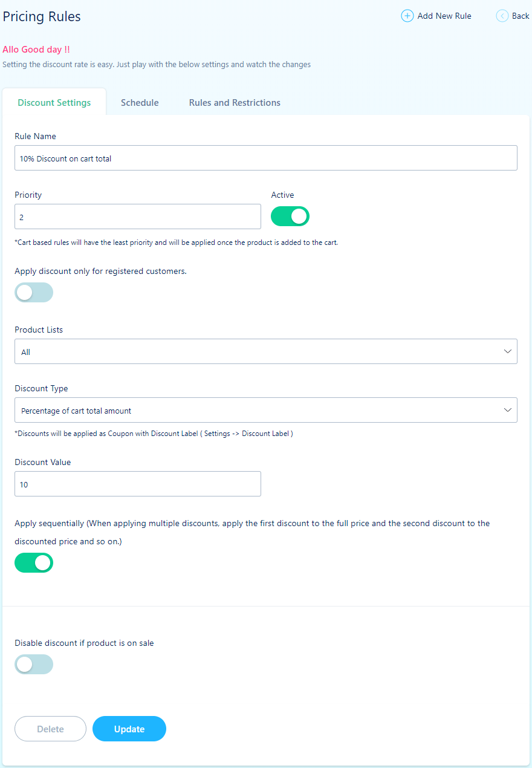Click into the Priority field
Image resolution: width=532 pixels, height=768 pixels.
pyautogui.click(x=138, y=216)
